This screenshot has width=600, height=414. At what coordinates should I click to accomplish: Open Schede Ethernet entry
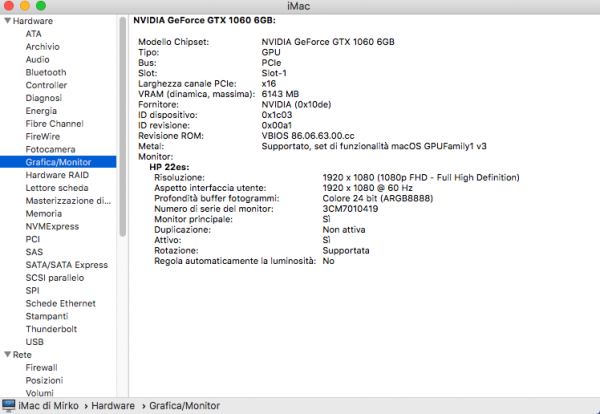[60, 303]
